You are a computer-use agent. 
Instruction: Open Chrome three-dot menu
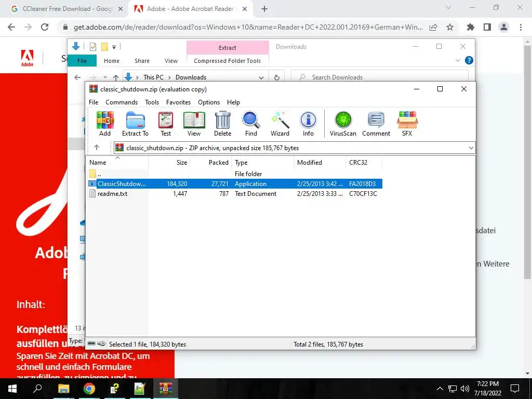click(521, 27)
